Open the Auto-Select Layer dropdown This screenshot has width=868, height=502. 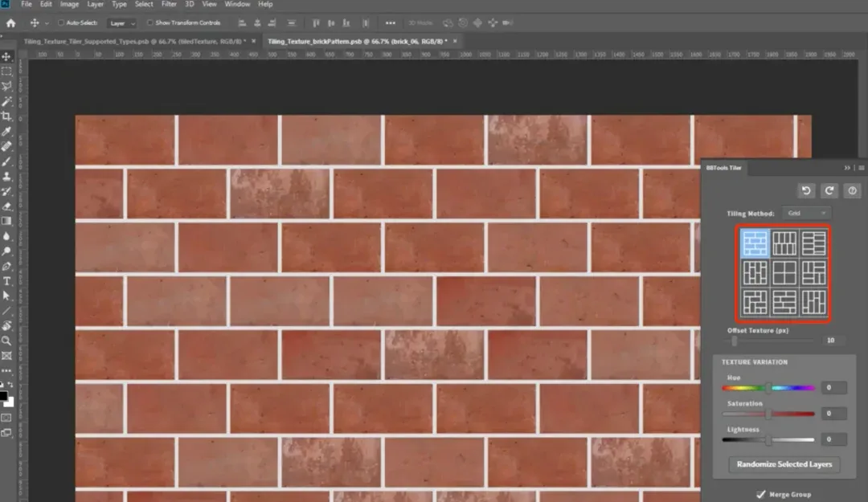122,23
